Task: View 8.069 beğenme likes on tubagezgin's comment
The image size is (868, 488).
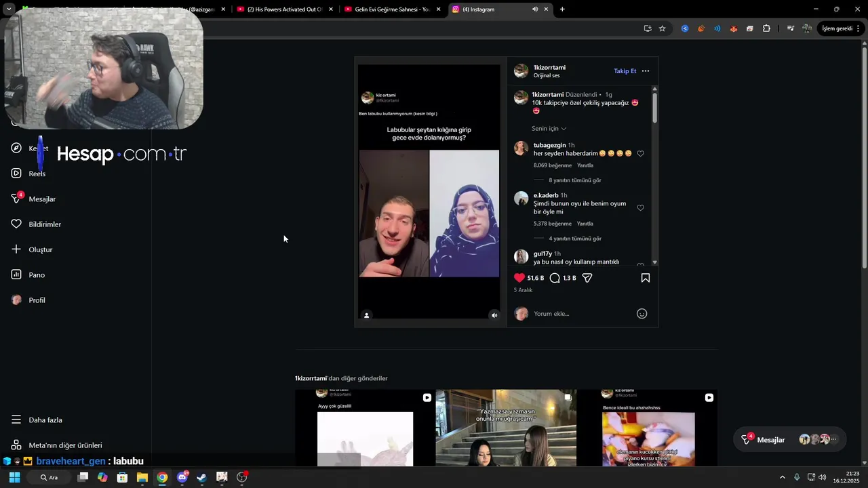Action: pyautogui.click(x=553, y=165)
